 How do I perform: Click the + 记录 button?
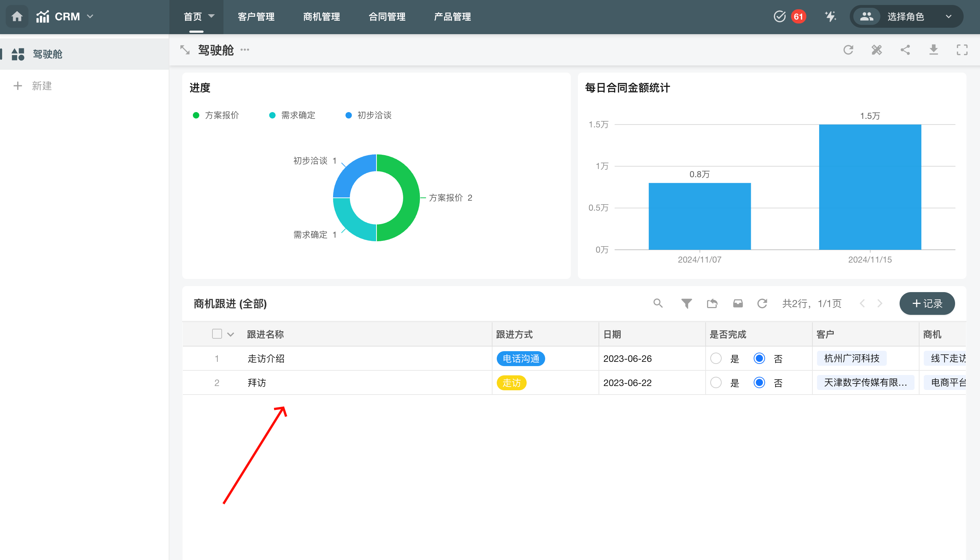click(927, 303)
